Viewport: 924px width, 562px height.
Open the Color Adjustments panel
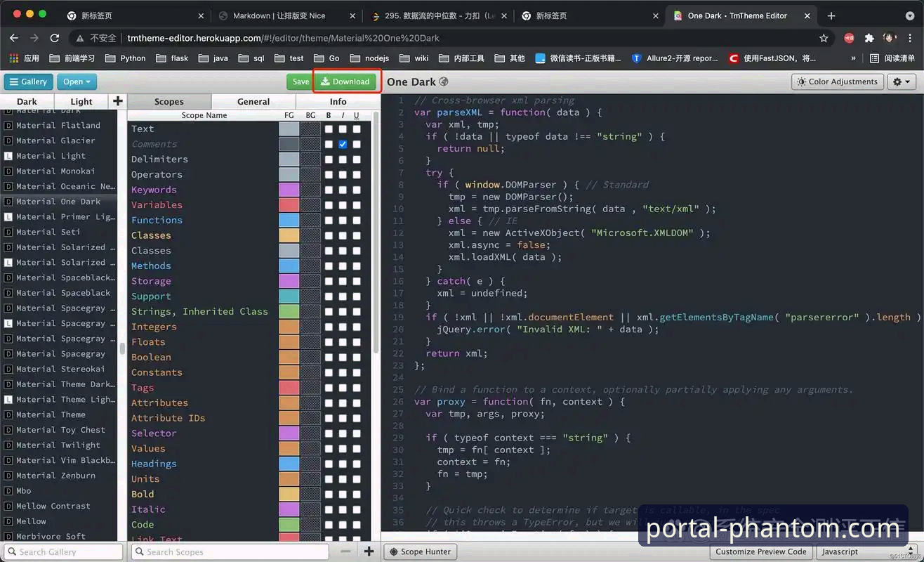(x=837, y=81)
